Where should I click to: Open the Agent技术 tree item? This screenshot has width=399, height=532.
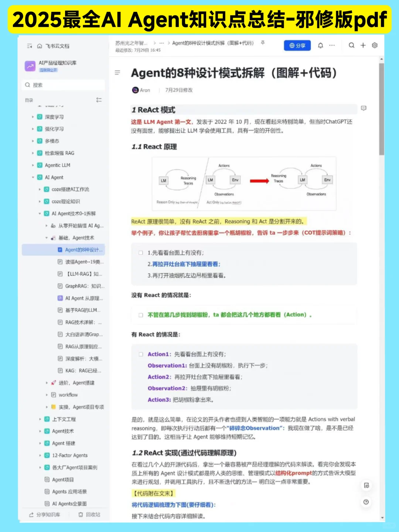pos(62,431)
